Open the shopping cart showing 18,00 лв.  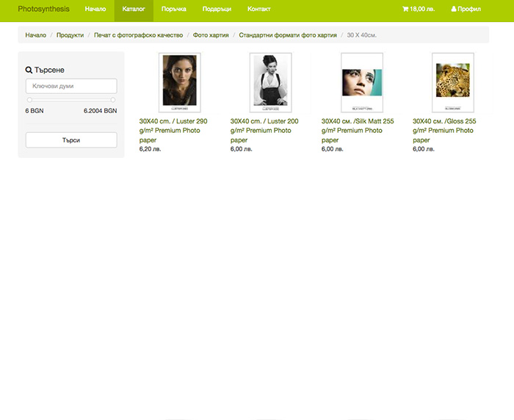click(419, 10)
